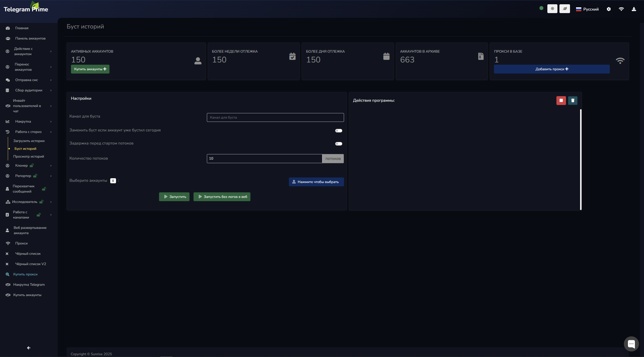Click Купить прокси magnifier icon
Screen dimensions: 644x357
point(8,274)
